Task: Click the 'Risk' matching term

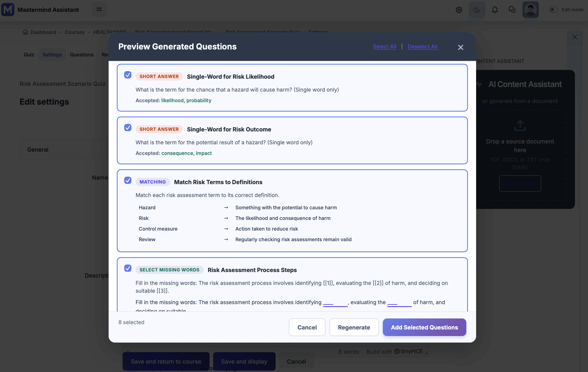Action: coord(144,218)
